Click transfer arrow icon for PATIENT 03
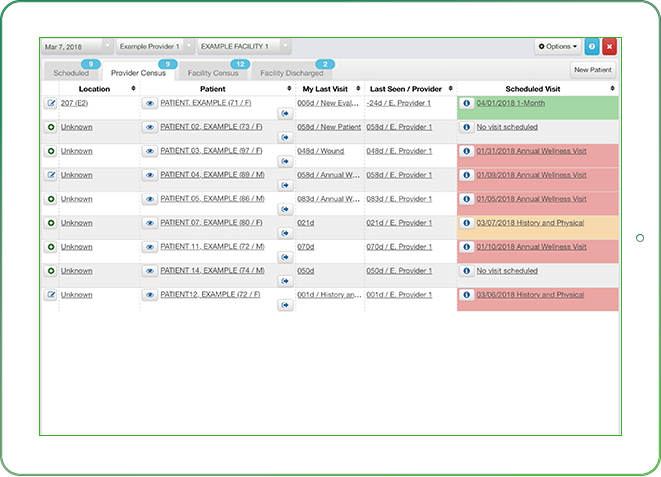The width and height of the screenshot is (661, 477). click(x=285, y=162)
